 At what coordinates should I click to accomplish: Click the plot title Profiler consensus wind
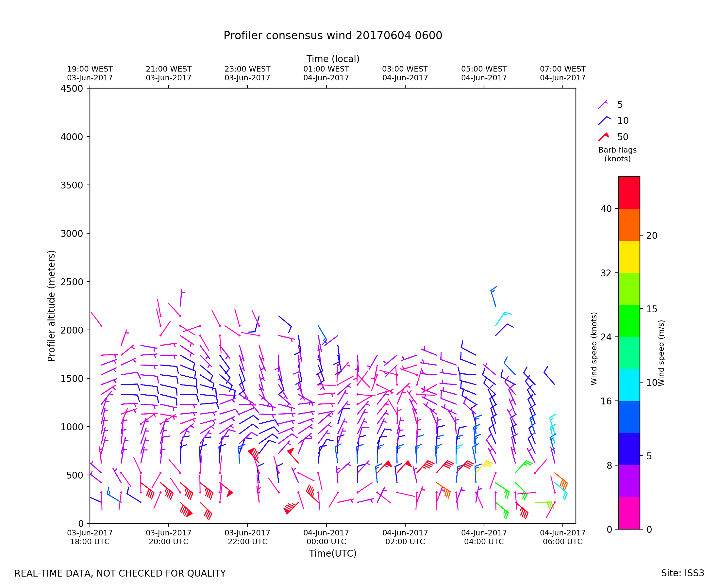333,36
